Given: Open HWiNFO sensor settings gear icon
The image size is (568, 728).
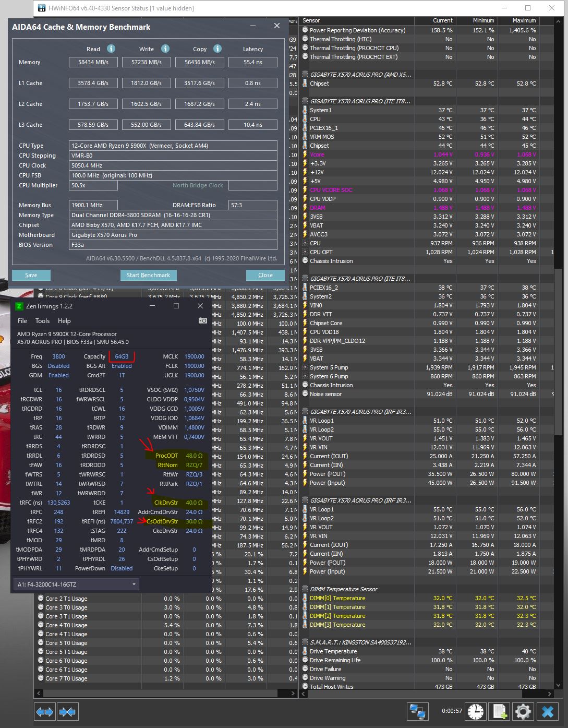Looking at the screenshot, I should pos(523,711).
